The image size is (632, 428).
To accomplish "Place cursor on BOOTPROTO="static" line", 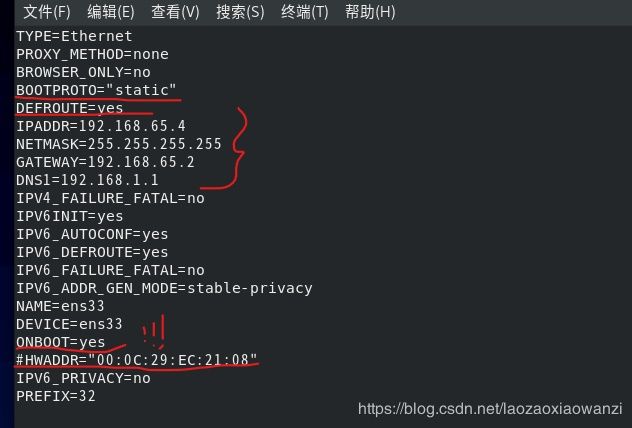I will (x=96, y=90).
